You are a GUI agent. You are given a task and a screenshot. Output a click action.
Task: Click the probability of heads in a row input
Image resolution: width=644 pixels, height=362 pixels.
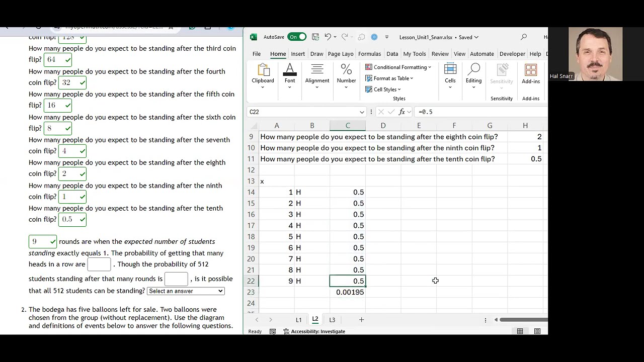point(99,264)
